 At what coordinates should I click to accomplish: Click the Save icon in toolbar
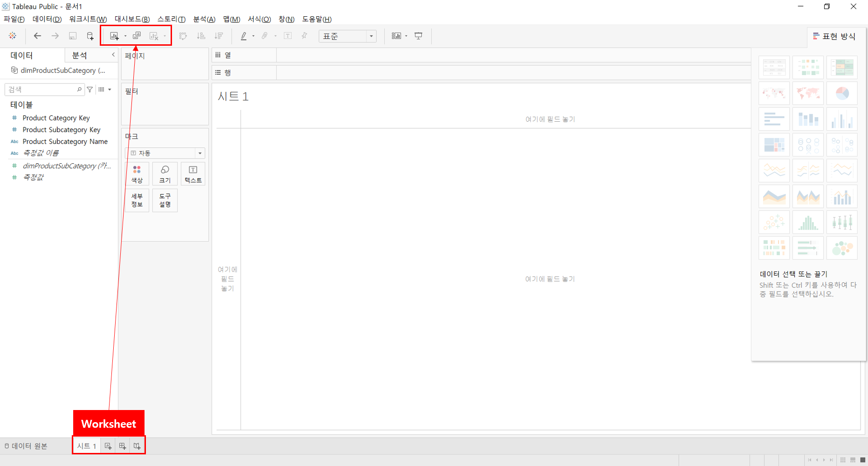(x=73, y=36)
